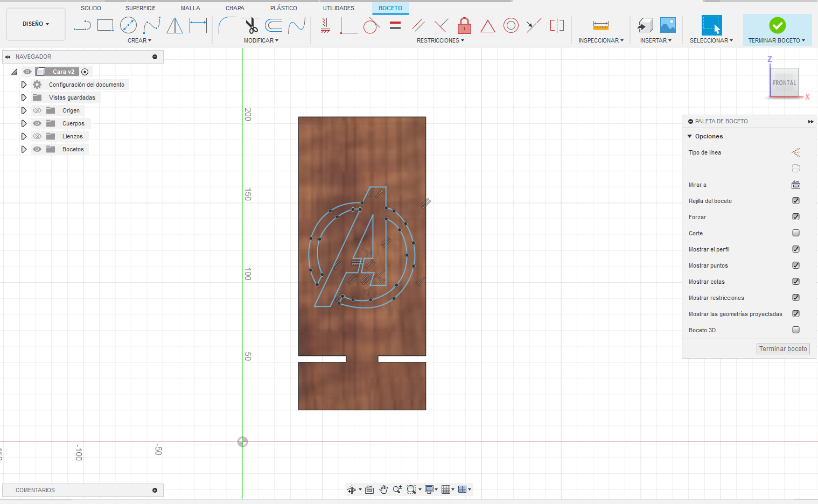
Task: Apply the Concentric constraint
Action: (511, 25)
